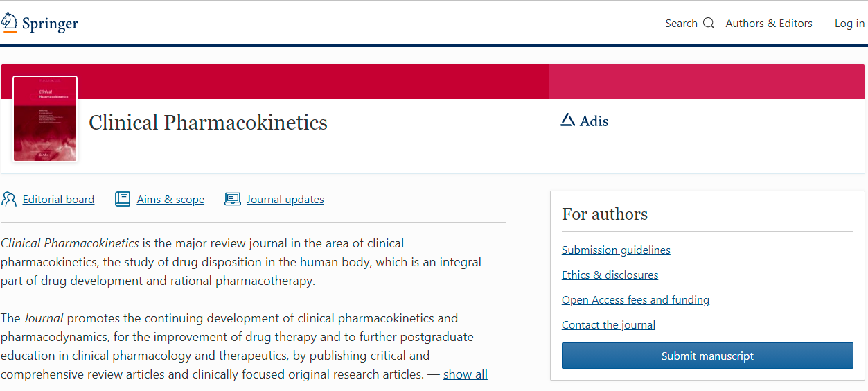This screenshot has width=868, height=391.
Task: Expand description with 'show all'
Action: [x=465, y=374]
